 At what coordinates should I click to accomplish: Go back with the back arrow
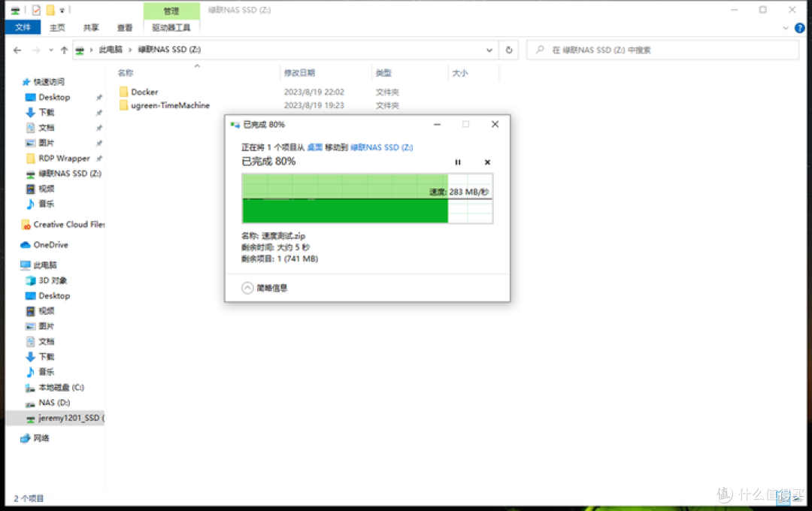(17, 50)
